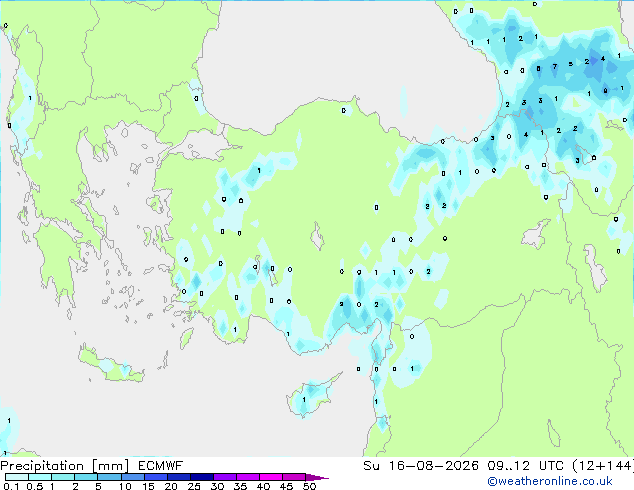This screenshot has width=634, height=490.
Task: Click the "30" legend scale label
Action: (217, 486)
